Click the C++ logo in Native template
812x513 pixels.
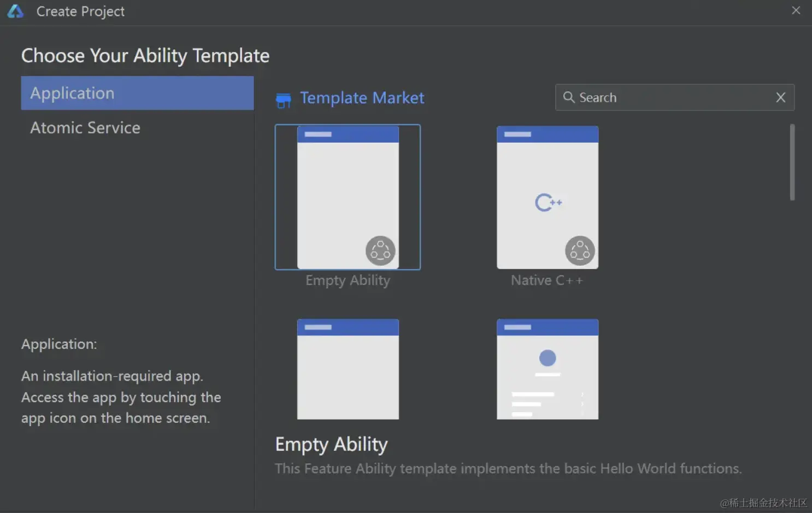548,202
